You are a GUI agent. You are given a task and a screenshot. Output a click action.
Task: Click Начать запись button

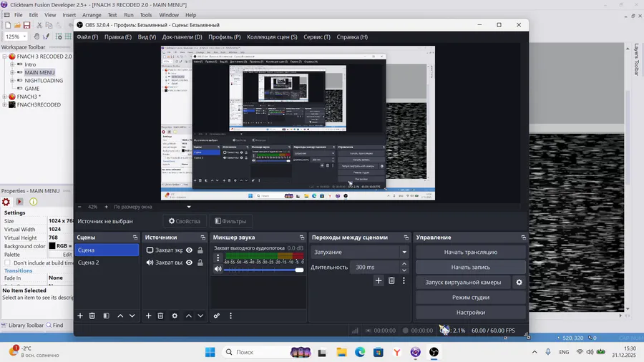(x=471, y=267)
